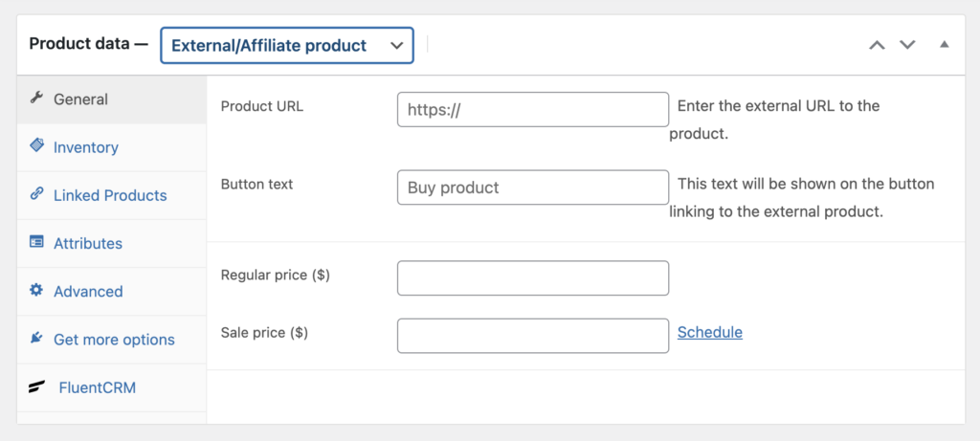Image resolution: width=980 pixels, height=441 pixels.
Task: Click the Advanced gear icon
Action: coord(36,290)
